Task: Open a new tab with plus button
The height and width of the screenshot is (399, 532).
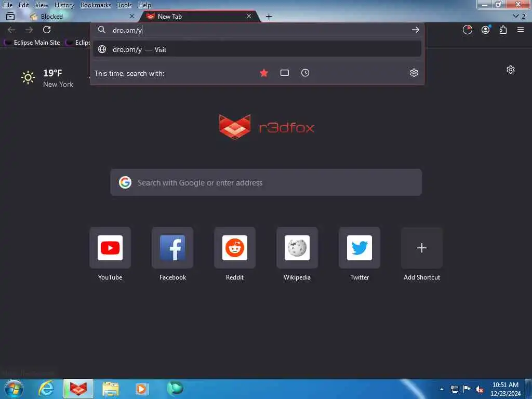Action: pyautogui.click(x=269, y=16)
